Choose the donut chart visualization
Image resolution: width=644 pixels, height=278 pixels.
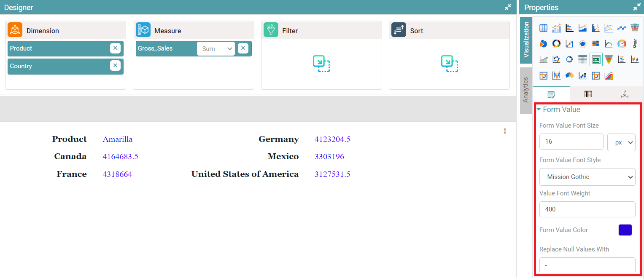(x=556, y=44)
